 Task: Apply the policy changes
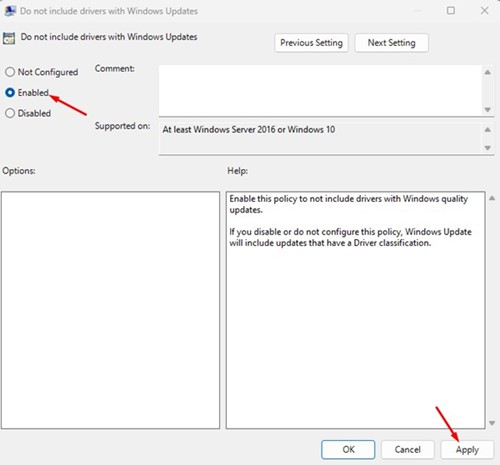467,449
